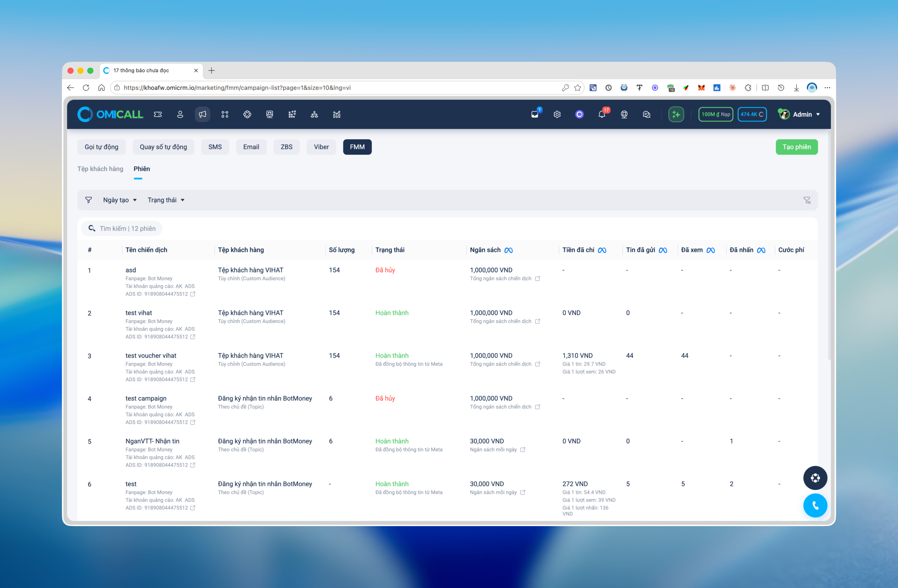Viewport: 898px width, 588px height.
Task: Click the clear filter icon
Action: coord(807,200)
